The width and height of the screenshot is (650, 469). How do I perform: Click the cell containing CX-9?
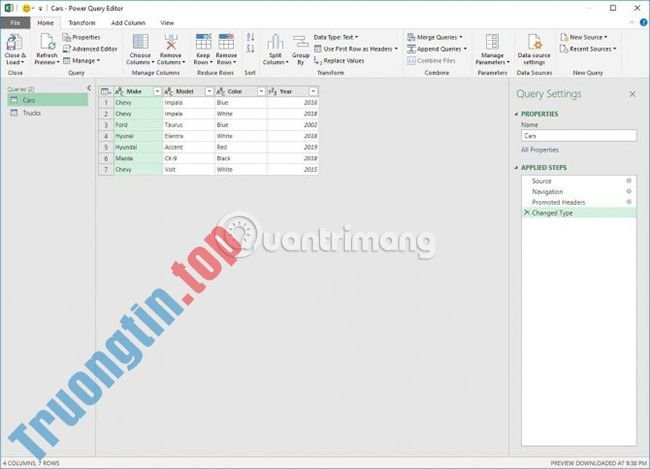click(189, 158)
